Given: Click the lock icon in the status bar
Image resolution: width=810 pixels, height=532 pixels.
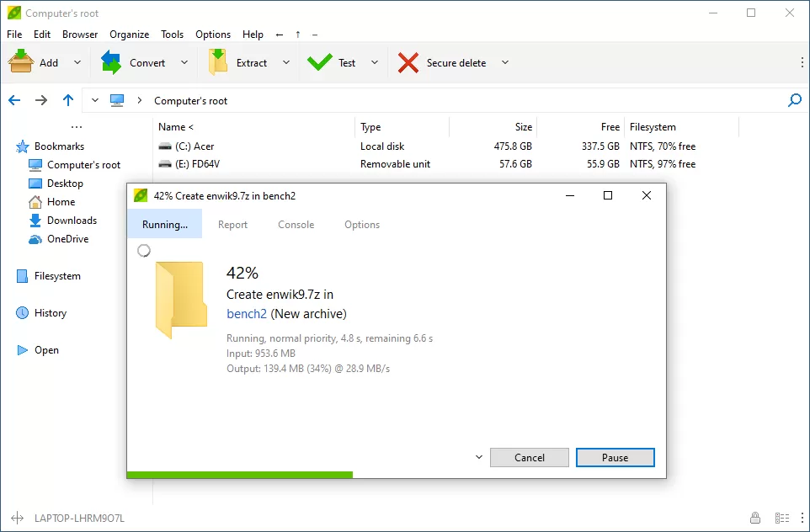Looking at the screenshot, I should click(755, 517).
